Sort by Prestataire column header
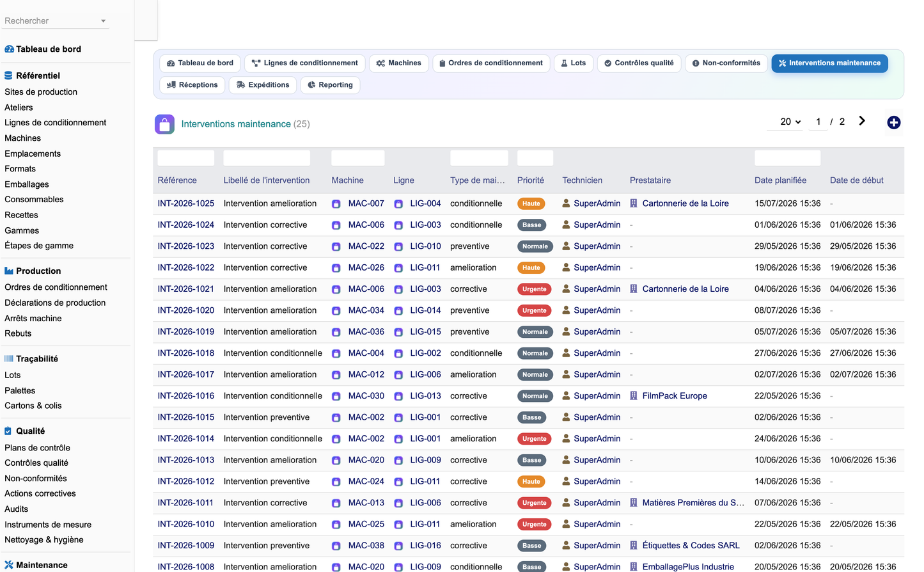The height and width of the screenshot is (572, 924). [x=650, y=180]
